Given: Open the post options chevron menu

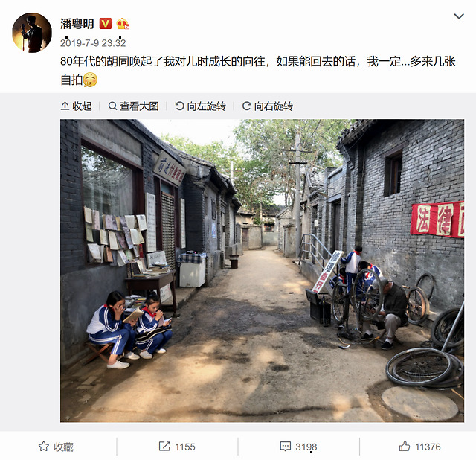Looking at the screenshot, I should point(459,16).
